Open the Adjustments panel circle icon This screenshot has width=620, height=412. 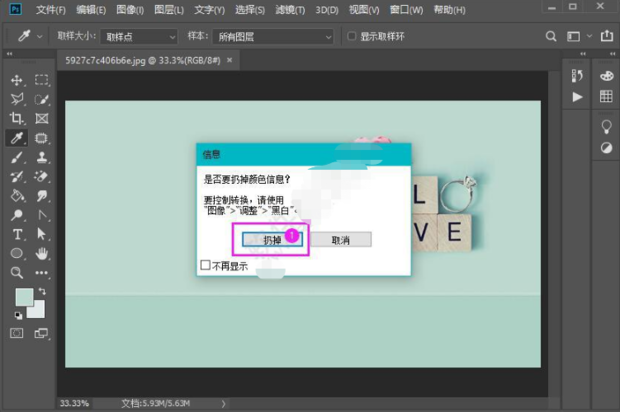pos(606,148)
